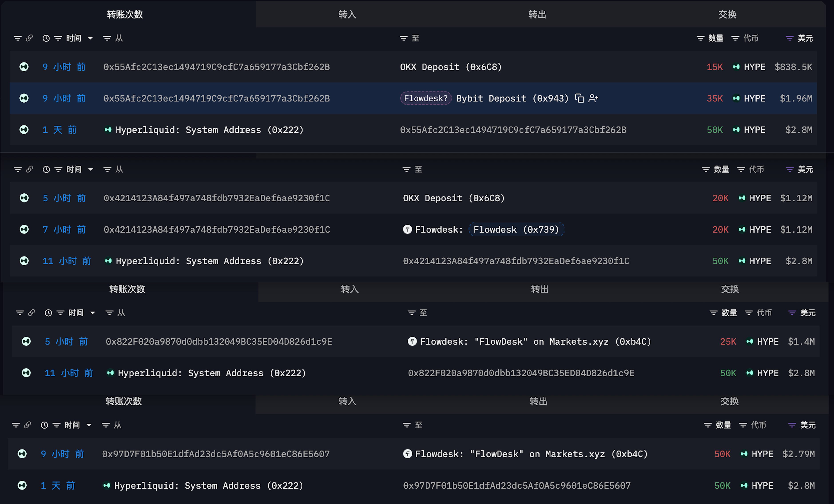
Task: Click the Flowdesk? tag label
Action: tap(426, 98)
